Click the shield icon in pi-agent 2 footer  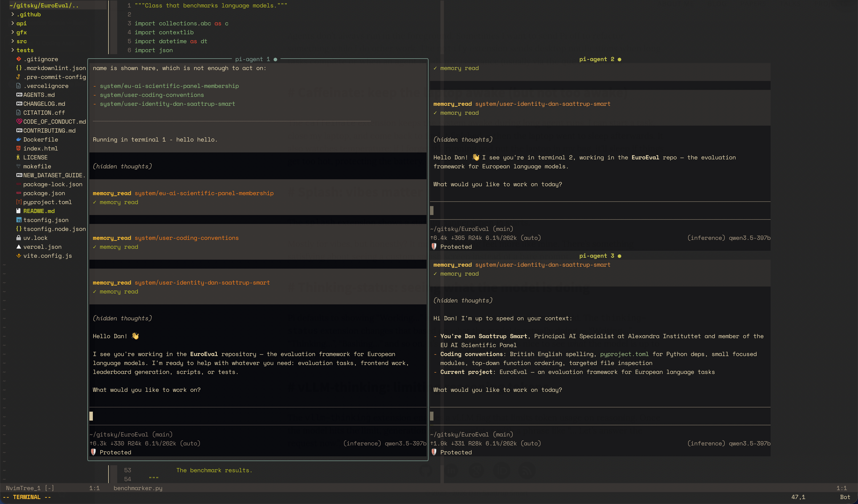coord(434,246)
